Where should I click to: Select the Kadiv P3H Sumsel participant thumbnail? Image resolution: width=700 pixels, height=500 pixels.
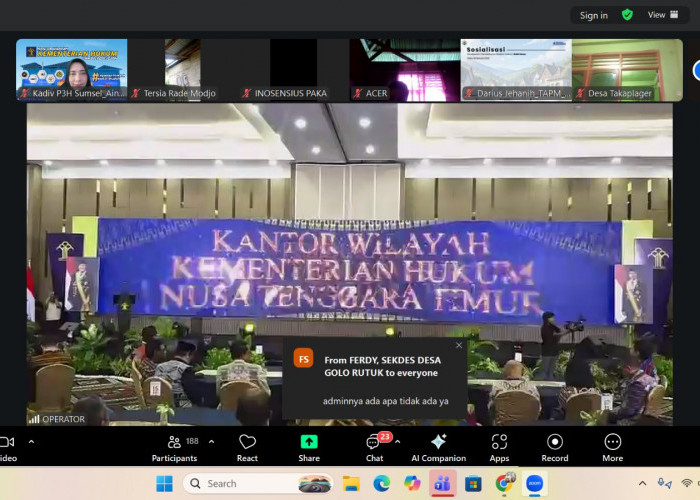(71, 69)
